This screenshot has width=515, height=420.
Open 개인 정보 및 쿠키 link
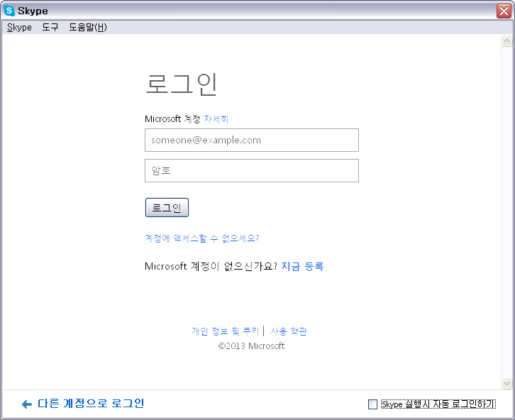[226, 331]
